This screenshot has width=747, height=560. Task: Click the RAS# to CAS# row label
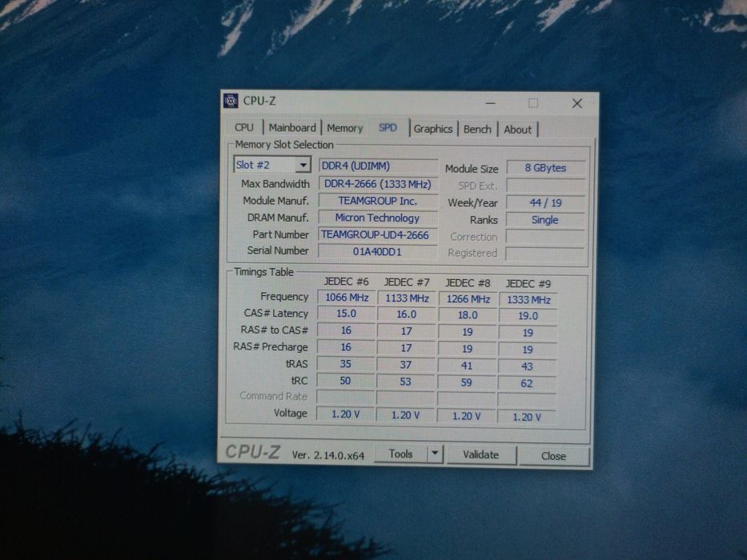275,330
